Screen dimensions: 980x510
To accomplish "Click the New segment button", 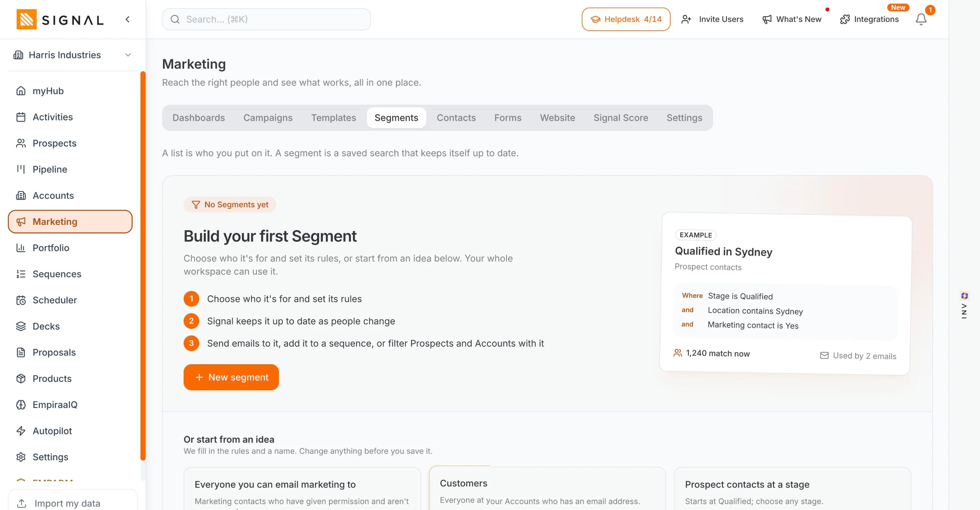I will click(231, 377).
